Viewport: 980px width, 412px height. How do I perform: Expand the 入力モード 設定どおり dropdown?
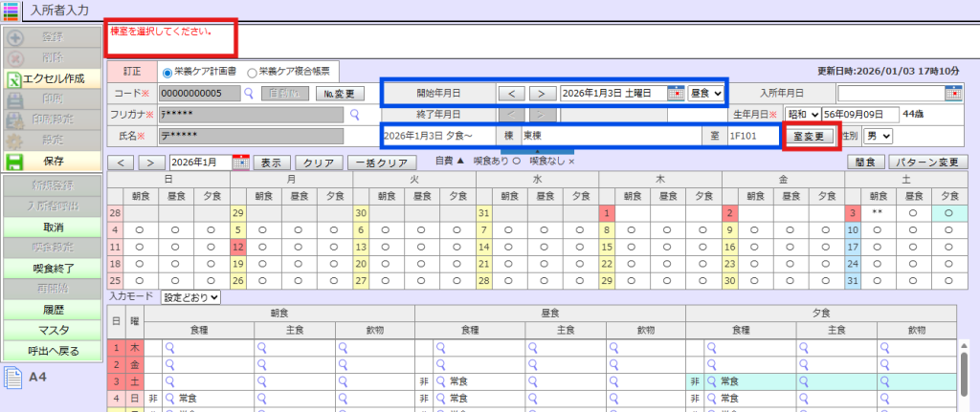point(191,297)
